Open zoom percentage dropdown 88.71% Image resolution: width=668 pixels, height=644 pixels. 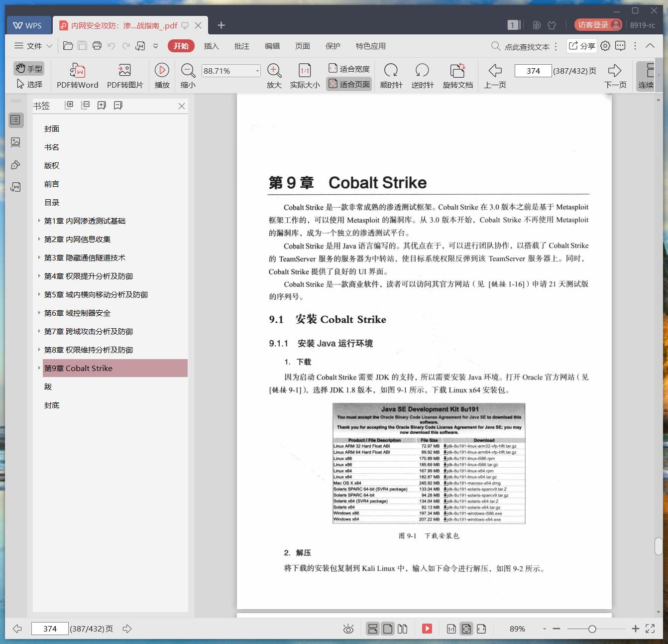coord(257,71)
